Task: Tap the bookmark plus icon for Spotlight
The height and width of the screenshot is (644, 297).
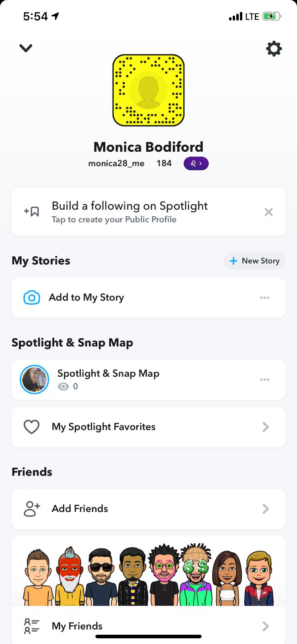Action: pyautogui.click(x=32, y=211)
